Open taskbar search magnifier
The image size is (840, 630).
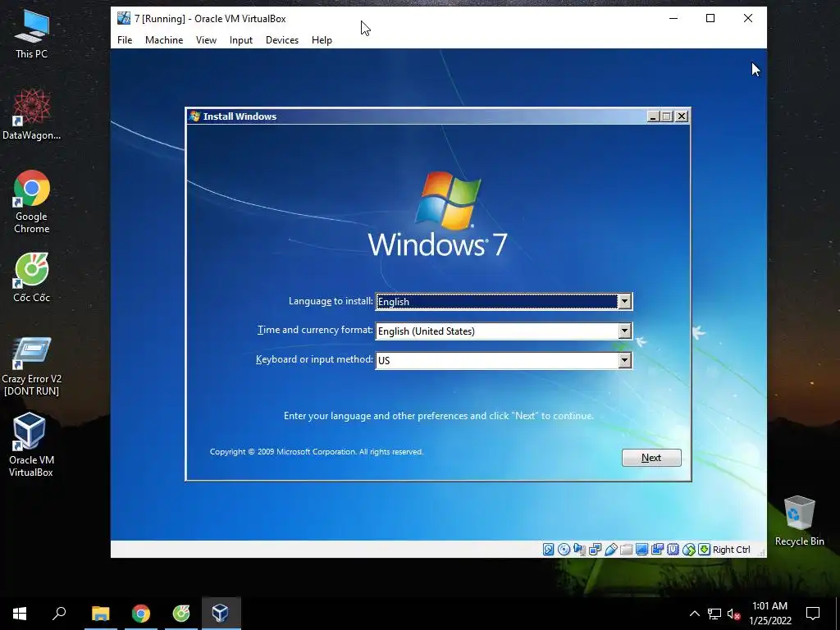pyautogui.click(x=59, y=613)
